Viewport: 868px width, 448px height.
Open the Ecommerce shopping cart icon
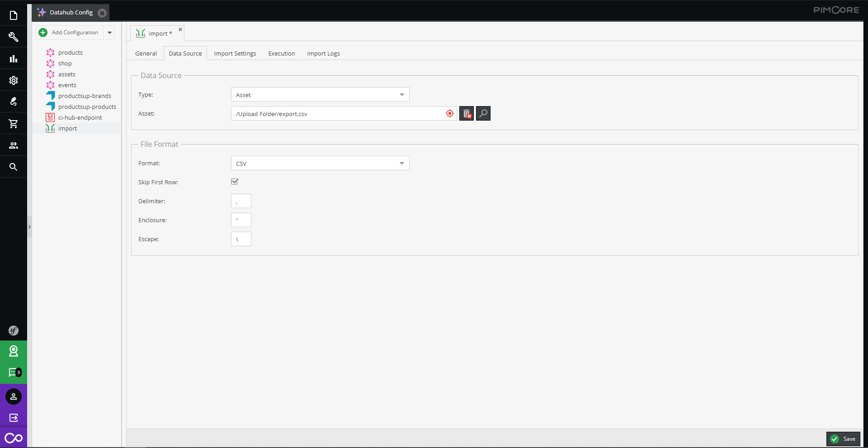[14, 124]
